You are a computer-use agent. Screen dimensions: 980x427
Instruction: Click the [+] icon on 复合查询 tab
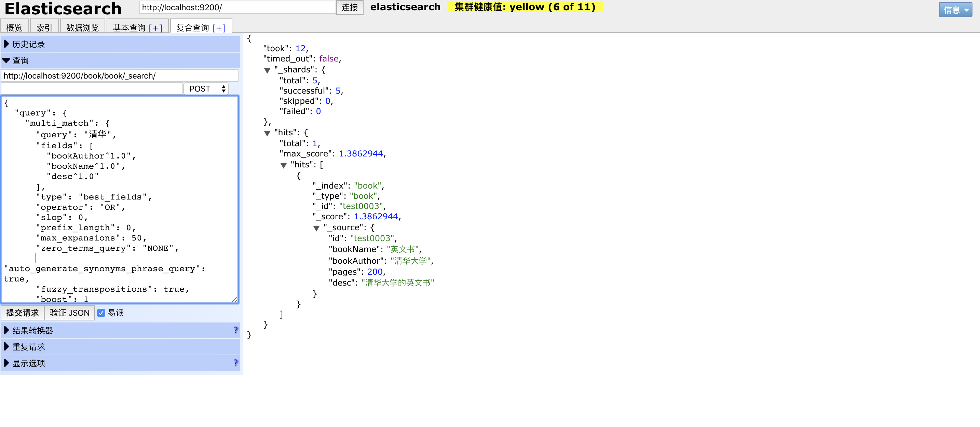pyautogui.click(x=219, y=28)
